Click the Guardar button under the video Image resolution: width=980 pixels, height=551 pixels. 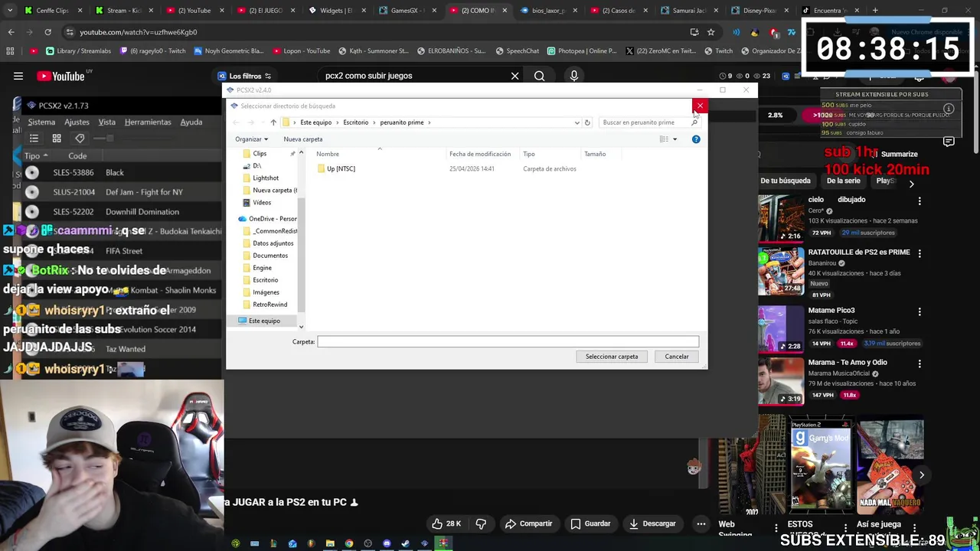pos(590,524)
